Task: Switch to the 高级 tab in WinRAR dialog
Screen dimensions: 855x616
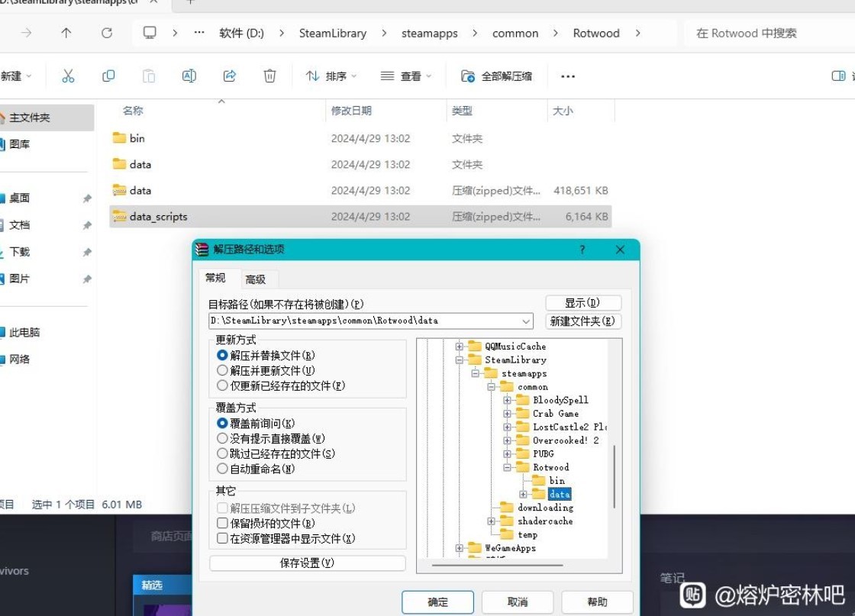Action: (257, 279)
